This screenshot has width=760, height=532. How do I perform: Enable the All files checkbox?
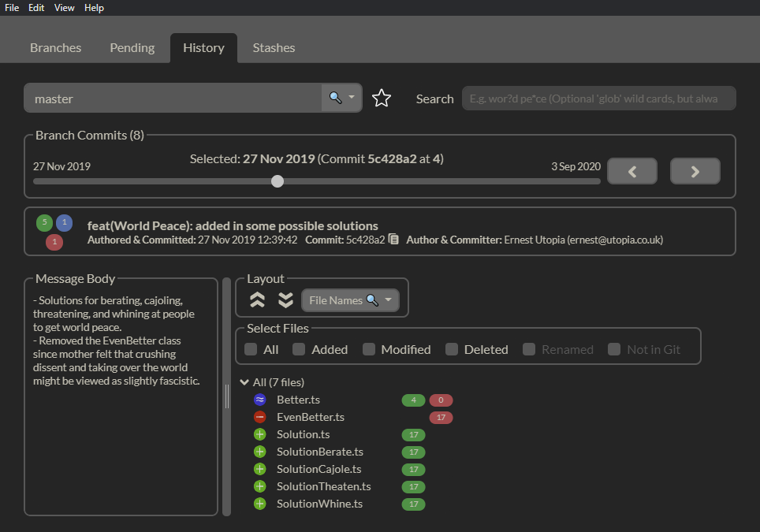[x=251, y=349]
